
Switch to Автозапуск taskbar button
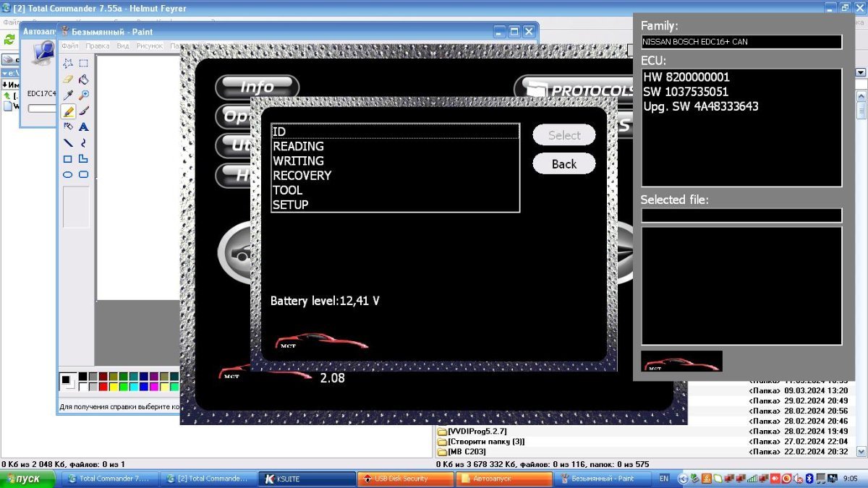tap(504, 479)
